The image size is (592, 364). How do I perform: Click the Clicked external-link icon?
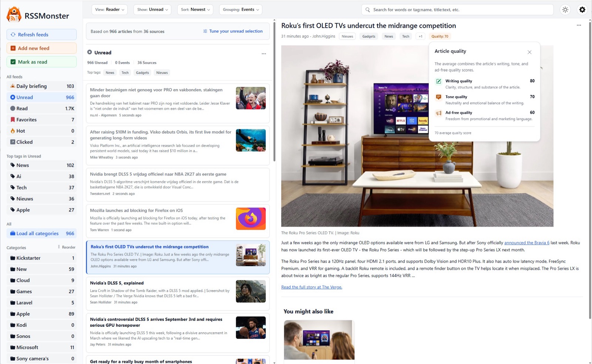(13, 142)
